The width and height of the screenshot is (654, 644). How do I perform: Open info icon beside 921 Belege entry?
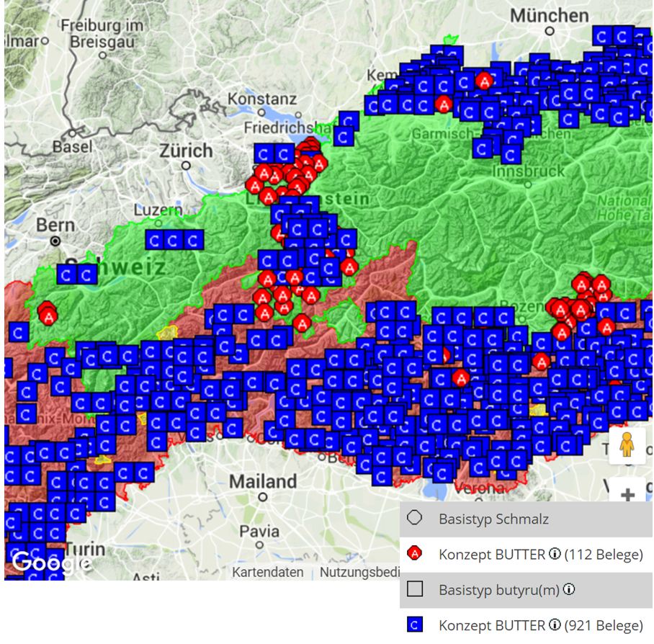tap(554, 625)
